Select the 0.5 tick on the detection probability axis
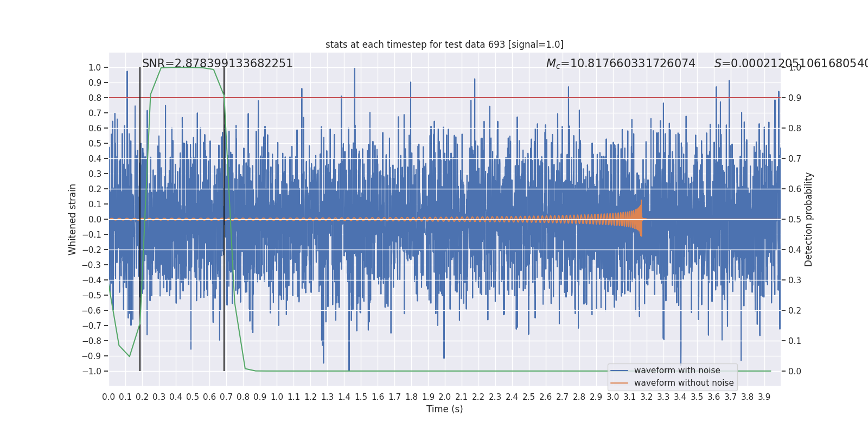868x434 pixels. [x=795, y=219]
